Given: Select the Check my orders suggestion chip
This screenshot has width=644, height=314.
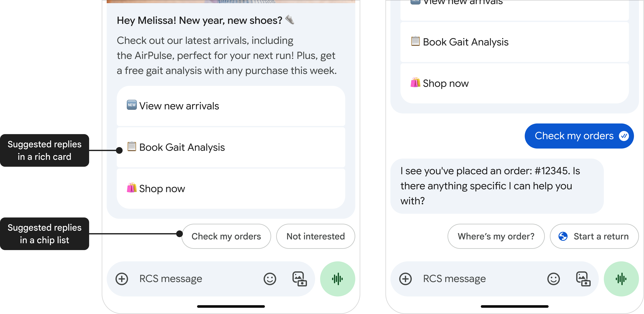Looking at the screenshot, I should (226, 236).
